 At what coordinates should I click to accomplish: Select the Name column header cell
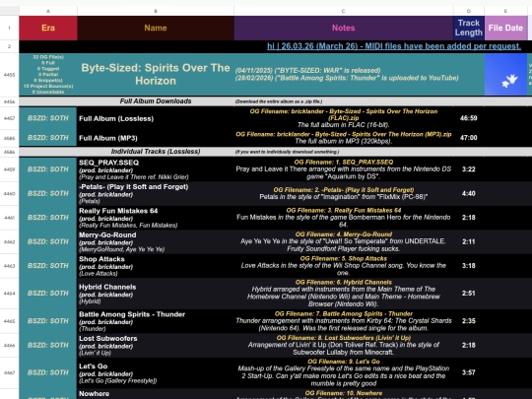156,28
